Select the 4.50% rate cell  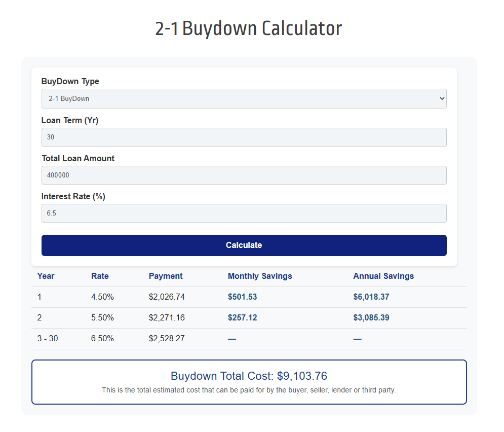pos(102,297)
